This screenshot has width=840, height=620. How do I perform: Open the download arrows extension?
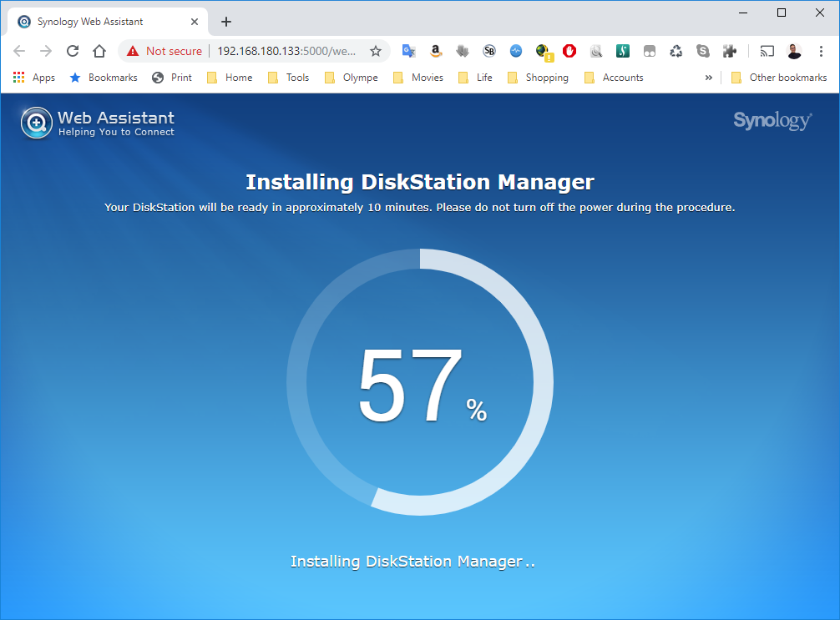pyautogui.click(x=463, y=51)
